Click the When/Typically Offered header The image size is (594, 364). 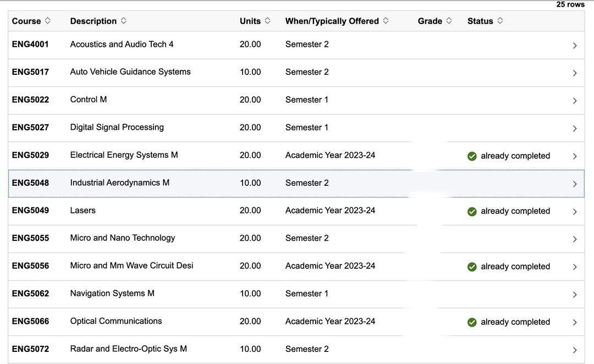332,21
